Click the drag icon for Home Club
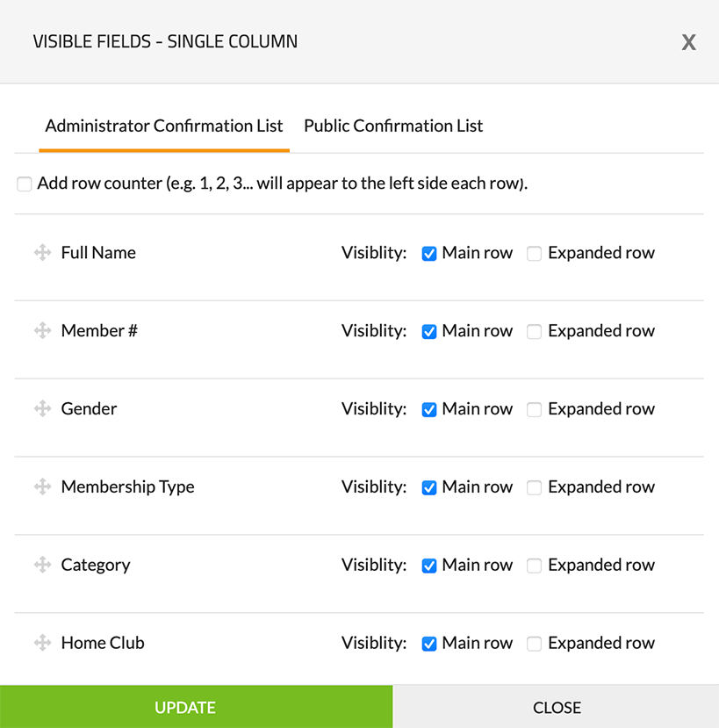The height and width of the screenshot is (728, 719). [42, 644]
